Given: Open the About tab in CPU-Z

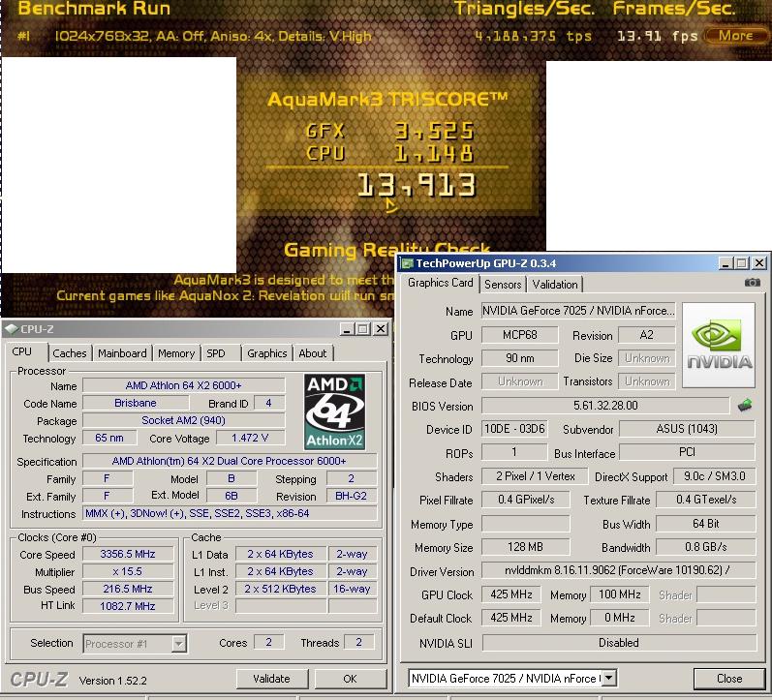Looking at the screenshot, I should point(313,353).
